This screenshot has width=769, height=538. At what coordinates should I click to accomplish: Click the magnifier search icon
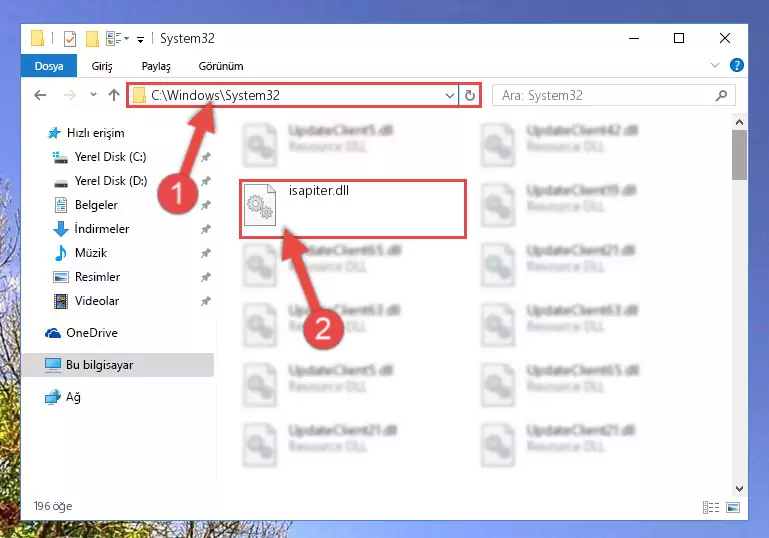[x=721, y=95]
